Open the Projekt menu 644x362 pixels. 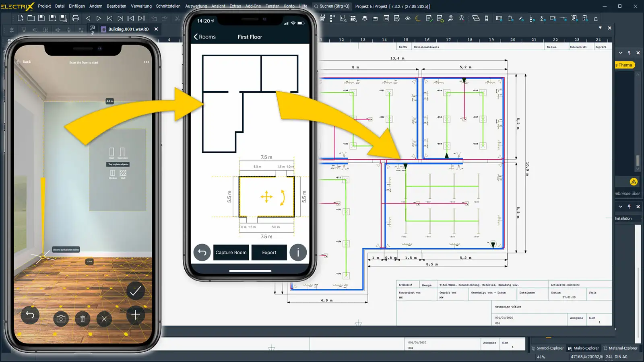44,6
